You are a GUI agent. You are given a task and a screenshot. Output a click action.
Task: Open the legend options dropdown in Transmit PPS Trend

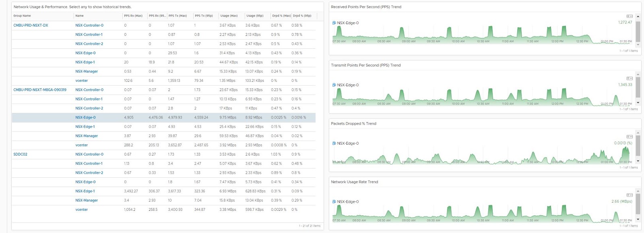pyautogui.click(x=630, y=79)
